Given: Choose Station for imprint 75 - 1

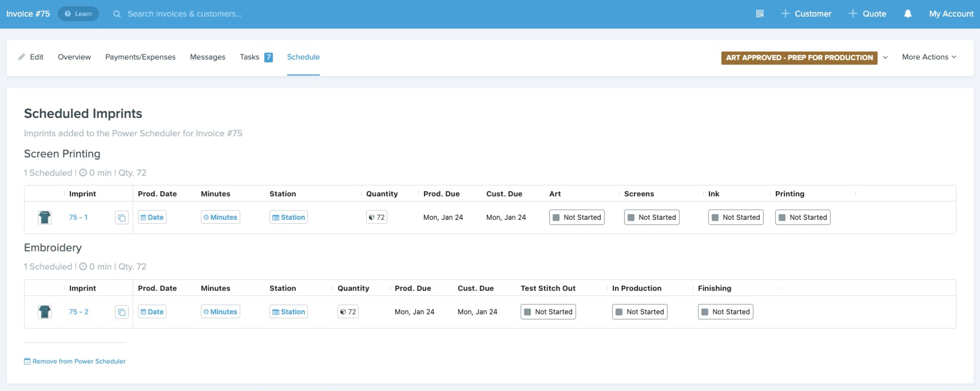Looking at the screenshot, I should (x=288, y=218).
